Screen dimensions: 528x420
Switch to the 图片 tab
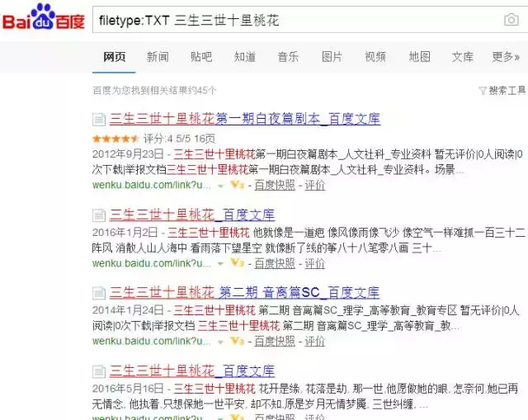332,57
